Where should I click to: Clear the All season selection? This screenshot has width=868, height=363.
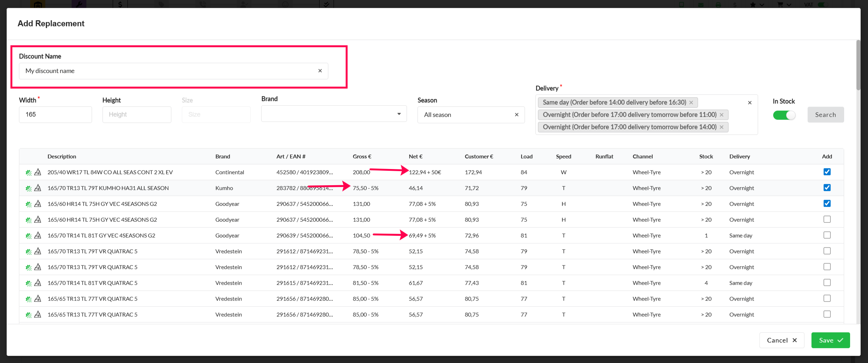click(517, 115)
